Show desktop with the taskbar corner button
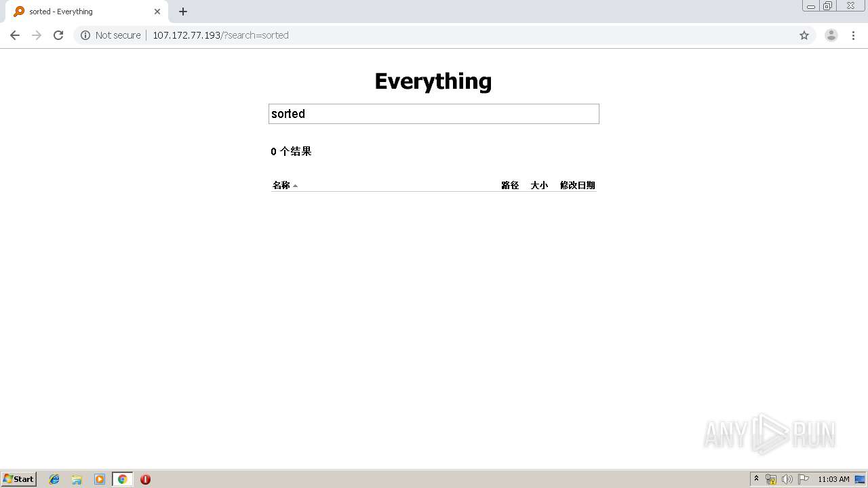 861,479
